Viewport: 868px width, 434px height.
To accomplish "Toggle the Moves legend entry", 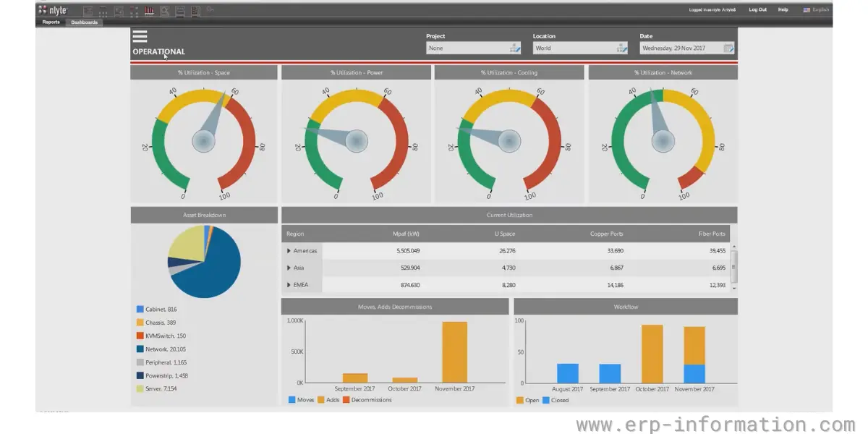I will click(x=302, y=400).
